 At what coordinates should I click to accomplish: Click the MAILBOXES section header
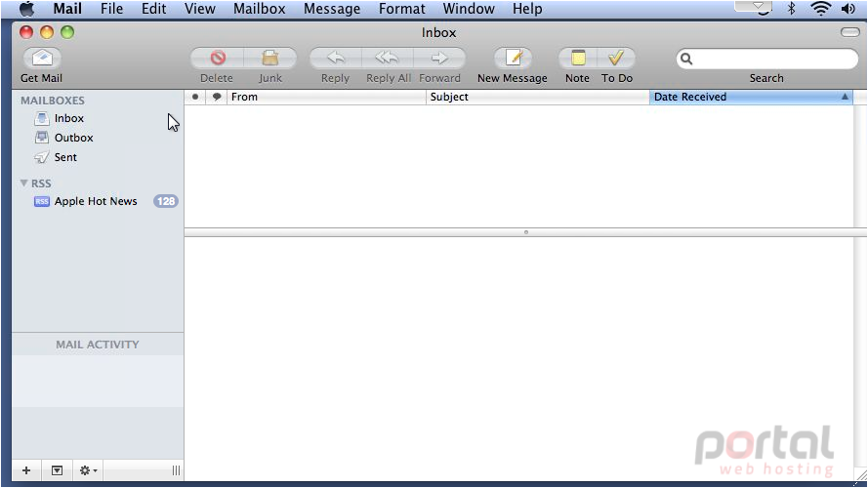coord(53,101)
